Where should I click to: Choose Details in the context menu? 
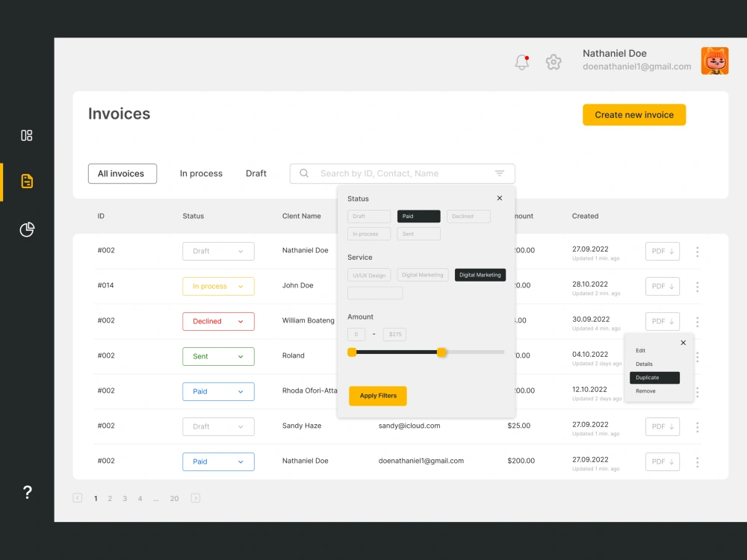pyautogui.click(x=644, y=364)
